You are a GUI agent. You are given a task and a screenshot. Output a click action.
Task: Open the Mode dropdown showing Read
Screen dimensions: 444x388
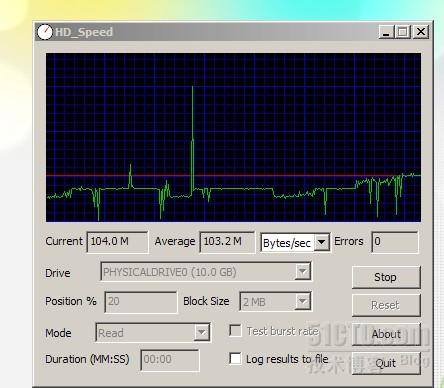coord(202,332)
